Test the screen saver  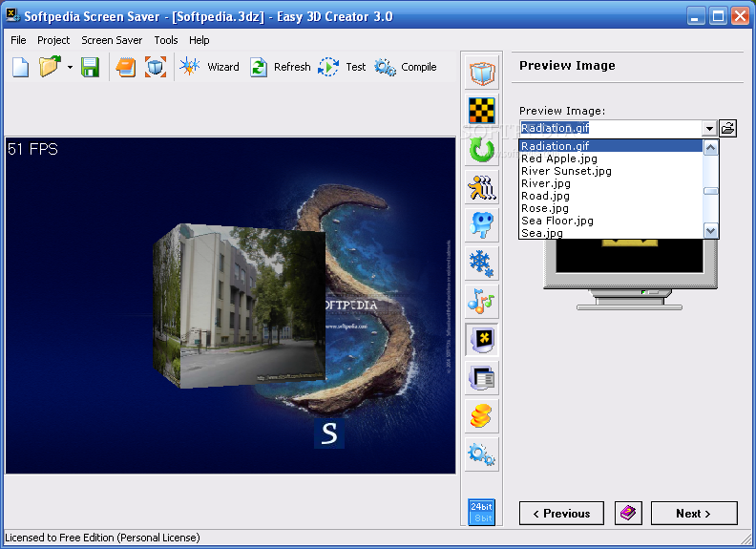click(x=342, y=67)
